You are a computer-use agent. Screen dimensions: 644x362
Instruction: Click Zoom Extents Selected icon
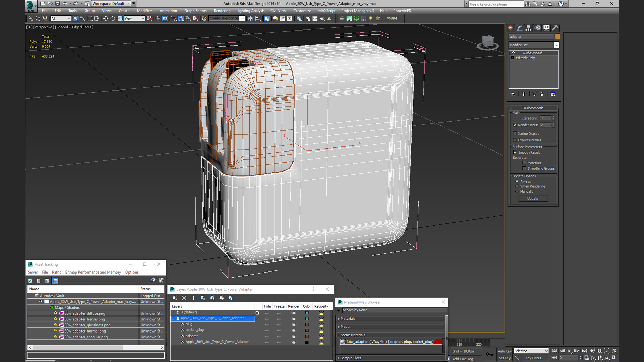[x=607, y=351]
